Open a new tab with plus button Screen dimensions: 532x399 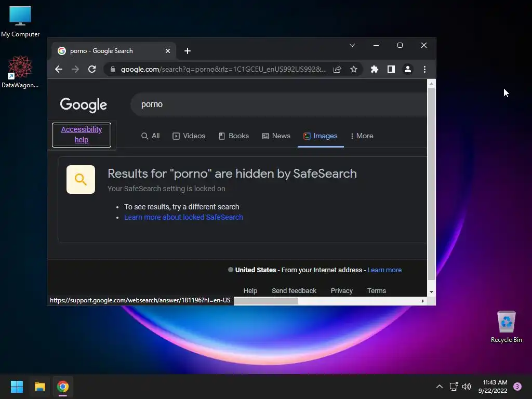point(188,51)
